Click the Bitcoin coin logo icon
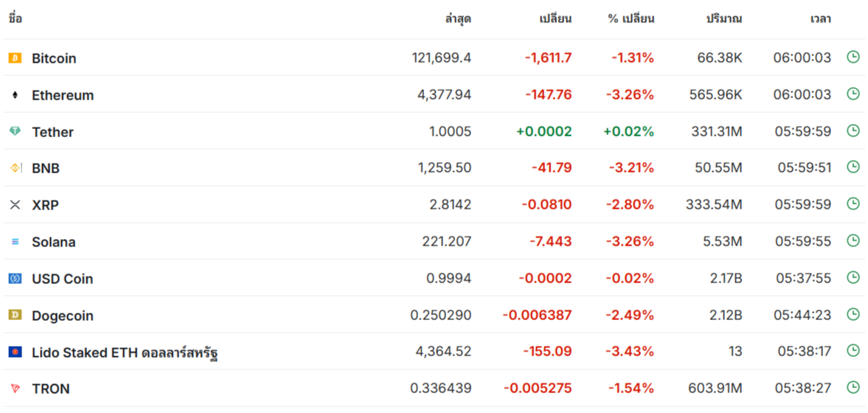Screen dimensions: 868x413 coord(15,58)
